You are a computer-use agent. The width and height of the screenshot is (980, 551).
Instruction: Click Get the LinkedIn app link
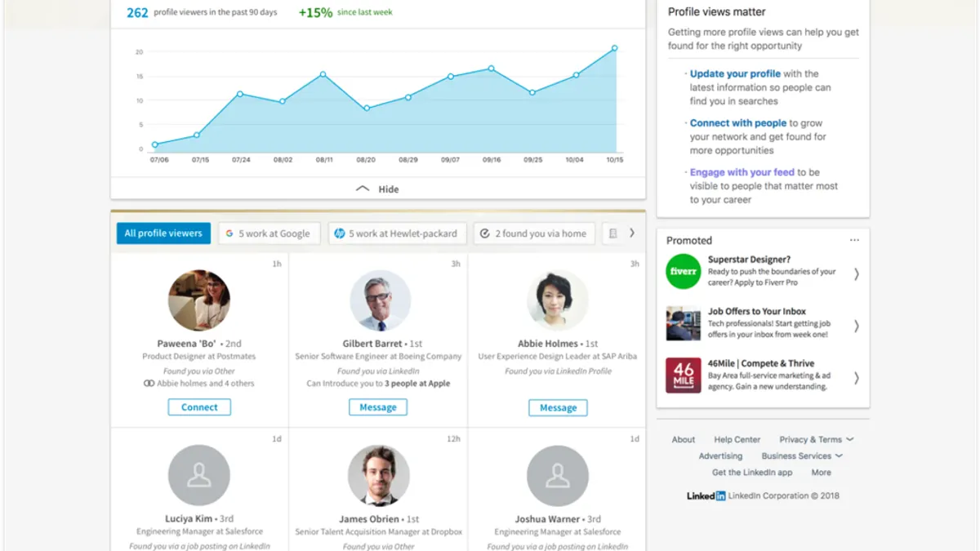[752, 472]
